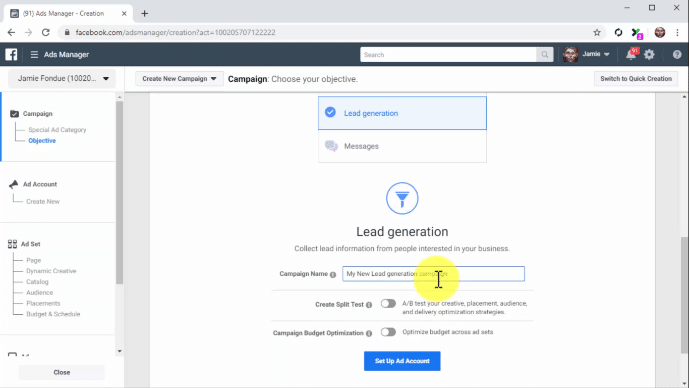The width and height of the screenshot is (689, 388).
Task: Click the green extension icon with badge
Action: click(x=637, y=33)
